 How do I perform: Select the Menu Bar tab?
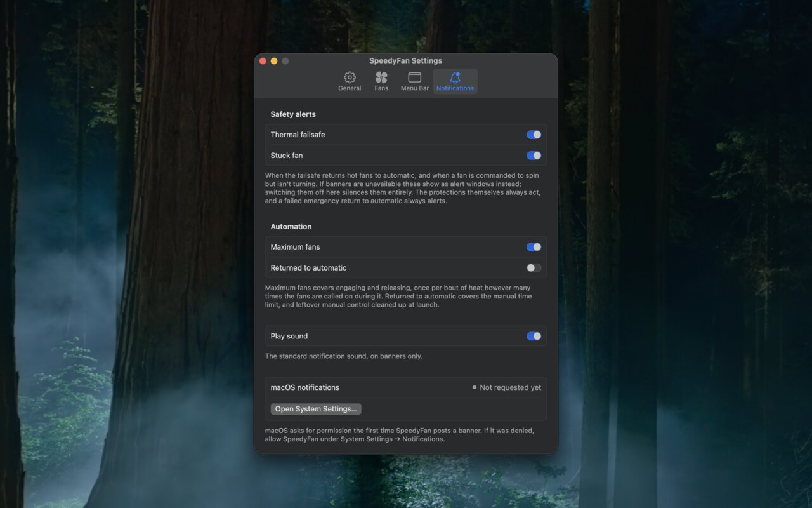(415, 81)
